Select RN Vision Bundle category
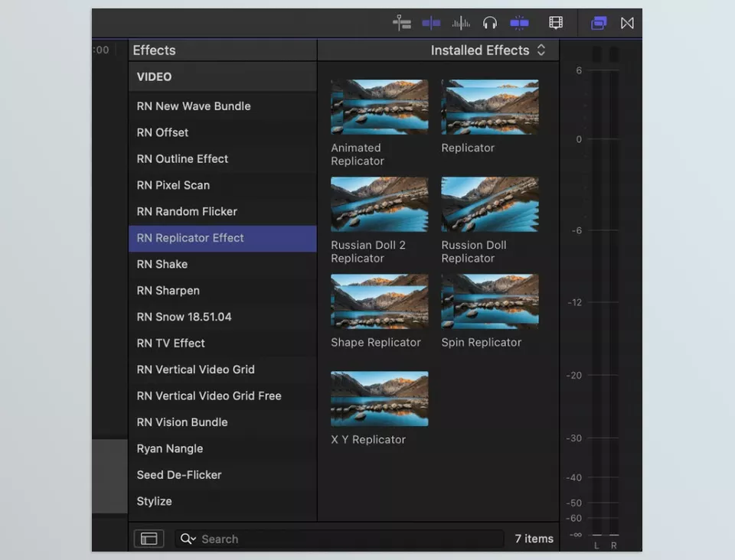Screen dimensions: 735x560 [x=223, y=422]
